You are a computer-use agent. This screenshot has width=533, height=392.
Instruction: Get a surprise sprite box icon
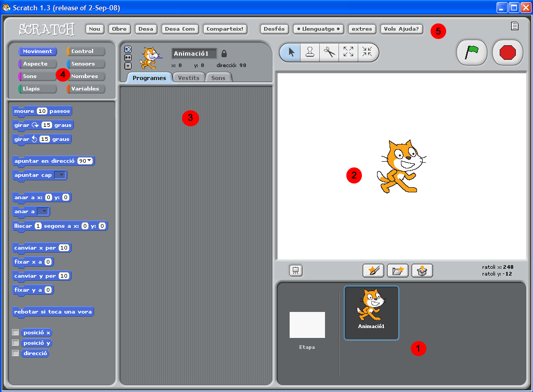(x=422, y=271)
